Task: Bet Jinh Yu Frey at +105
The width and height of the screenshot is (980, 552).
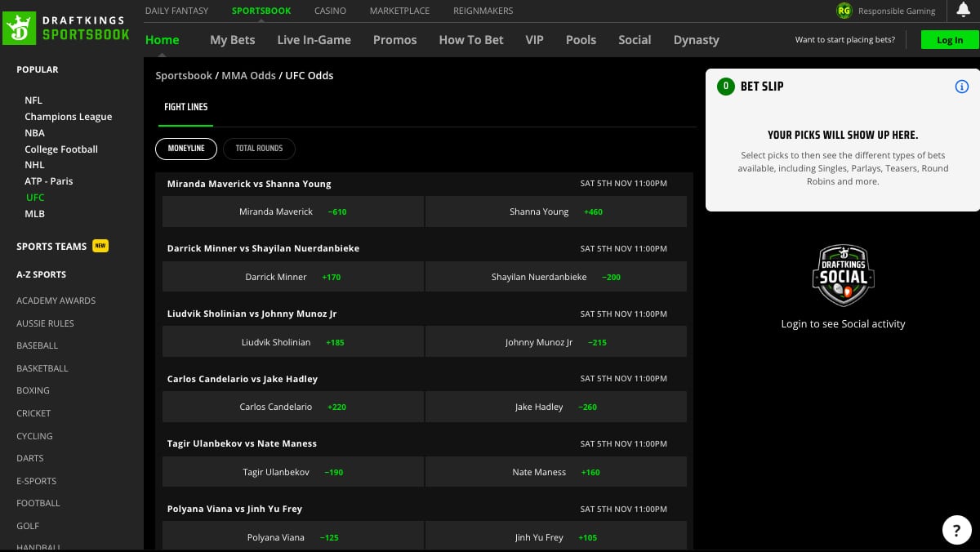Action: click(556, 537)
